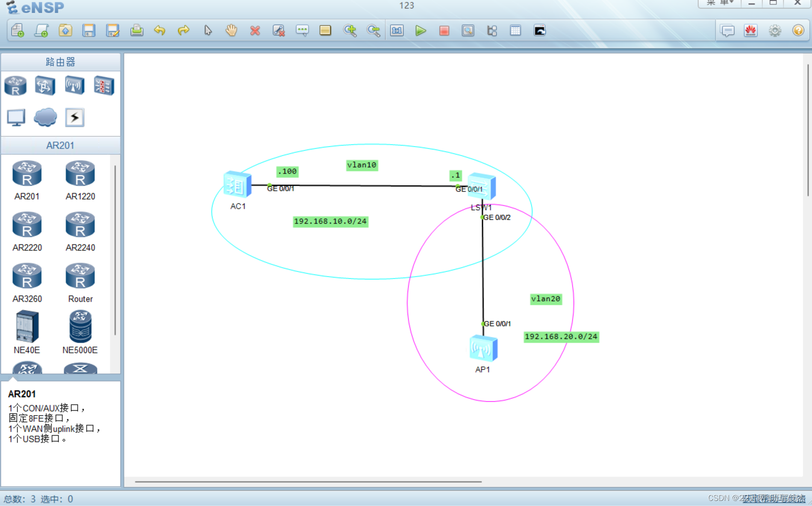Viewport: 812px width, 506px height.
Task: Click the 192.168.20.0/24 label
Action: [x=561, y=336]
